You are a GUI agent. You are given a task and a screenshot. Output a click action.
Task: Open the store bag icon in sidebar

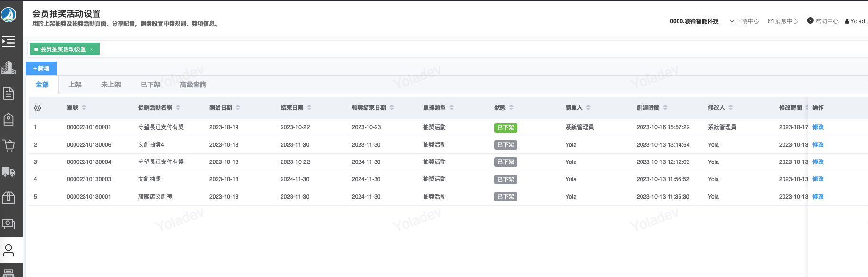pyautogui.click(x=9, y=119)
